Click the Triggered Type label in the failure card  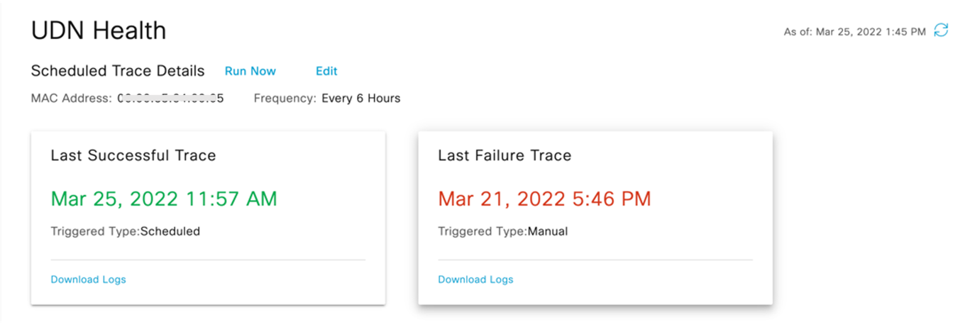482,231
